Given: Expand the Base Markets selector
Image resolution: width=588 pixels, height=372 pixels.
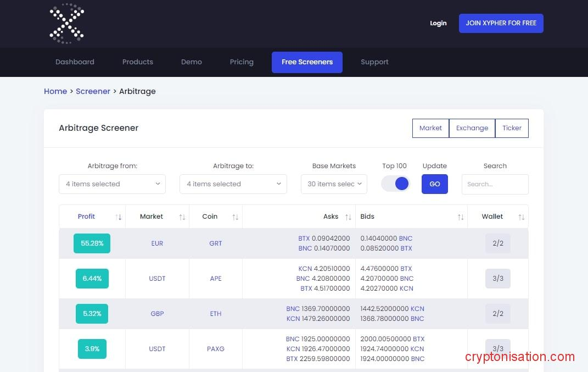Looking at the screenshot, I should (x=333, y=184).
